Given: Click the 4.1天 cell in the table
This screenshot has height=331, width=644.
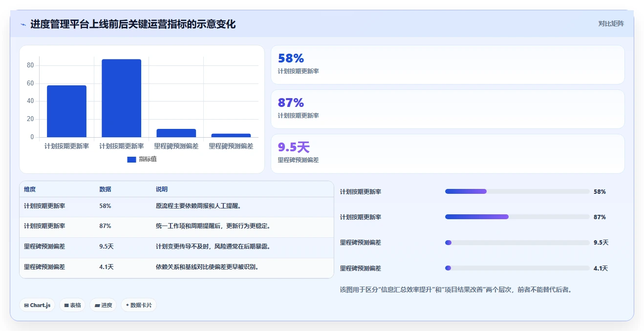Looking at the screenshot, I should 106,267.
